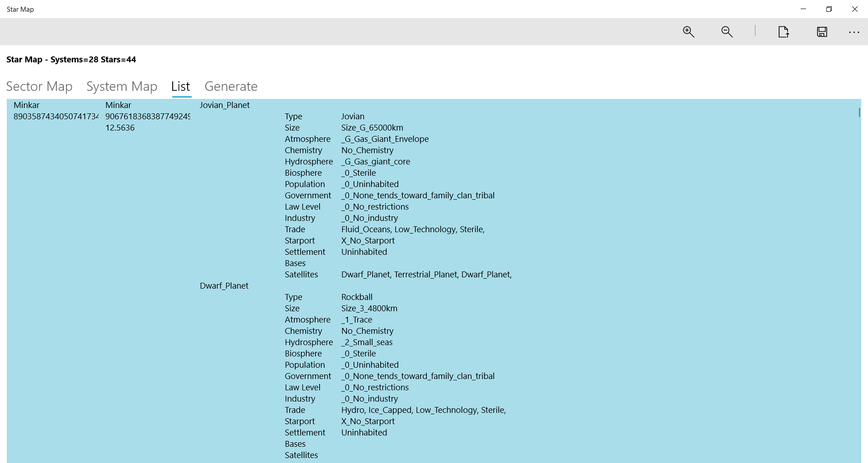
Task: Open the System Map tab
Action: tap(122, 86)
